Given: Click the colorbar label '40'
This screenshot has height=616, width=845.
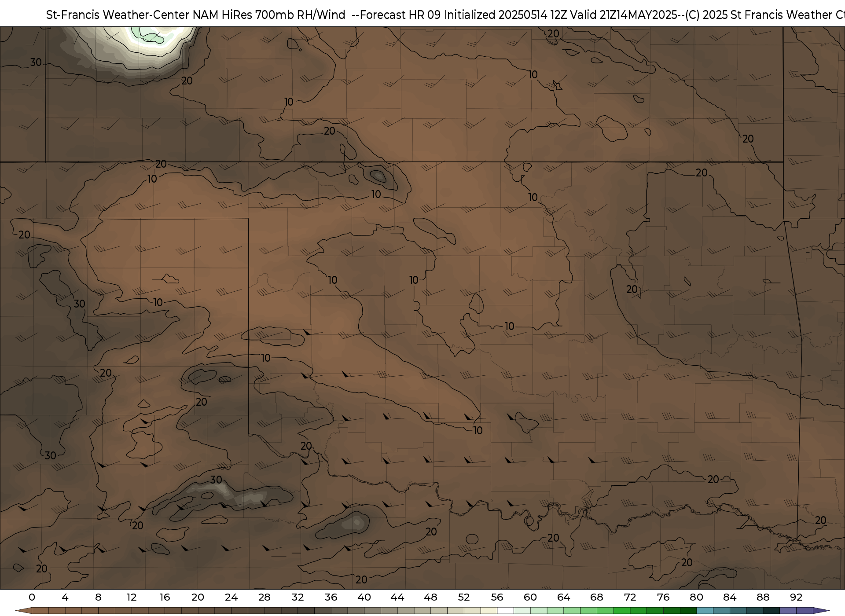Looking at the screenshot, I should coord(364,597).
